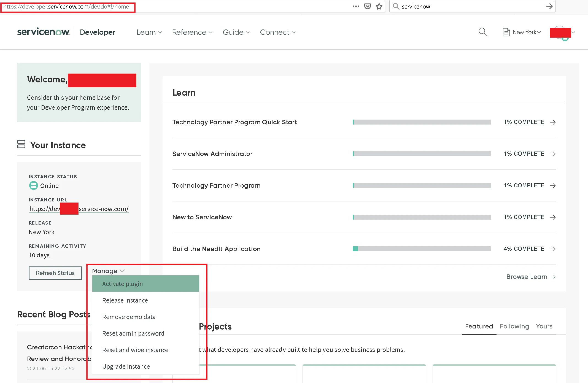Expand the Reference navigation menu
Image resolution: width=588 pixels, height=383 pixels.
click(x=192, y=32)
